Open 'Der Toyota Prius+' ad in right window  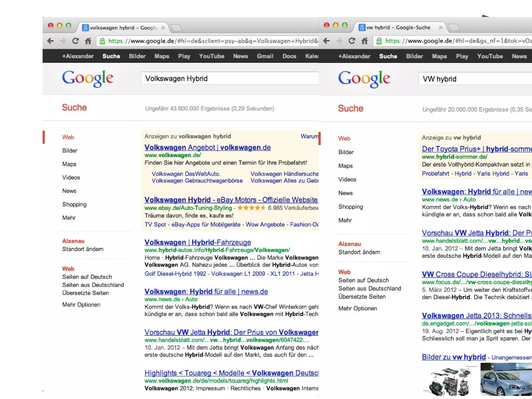[x=477, y=149]
